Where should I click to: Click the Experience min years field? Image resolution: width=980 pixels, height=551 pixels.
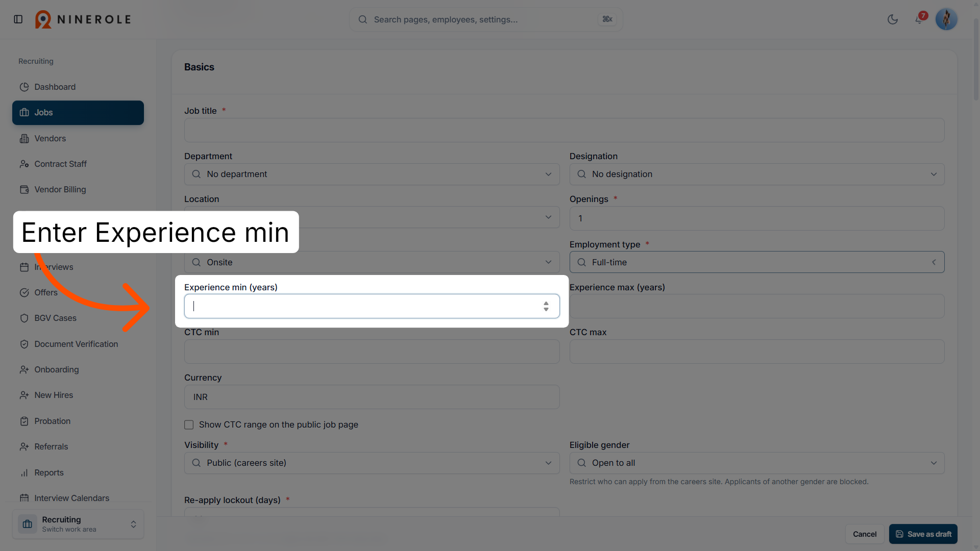pyautogui.click(x=372, y=306)
